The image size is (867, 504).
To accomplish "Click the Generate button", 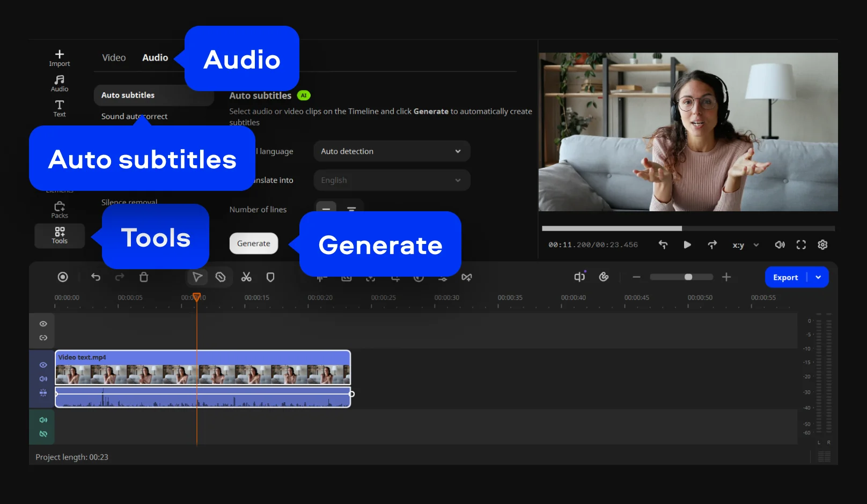I will click(254, 243).
